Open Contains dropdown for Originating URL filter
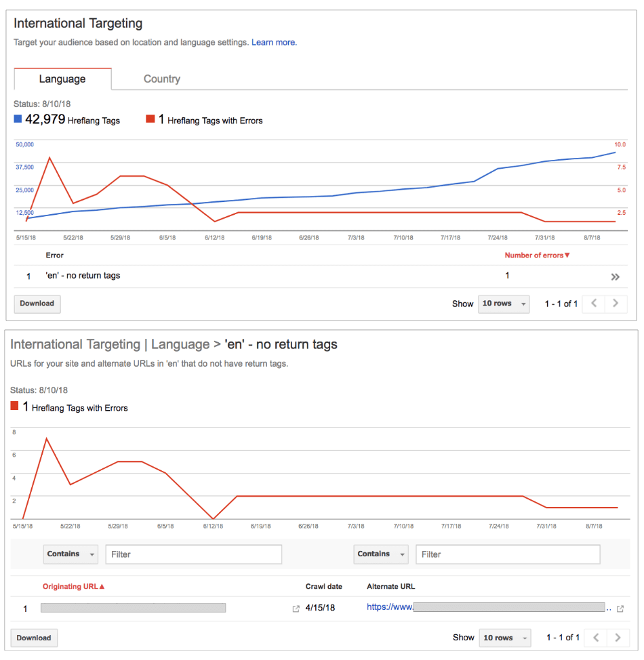This screenshot has width=644, height=660. coord(71,554)
